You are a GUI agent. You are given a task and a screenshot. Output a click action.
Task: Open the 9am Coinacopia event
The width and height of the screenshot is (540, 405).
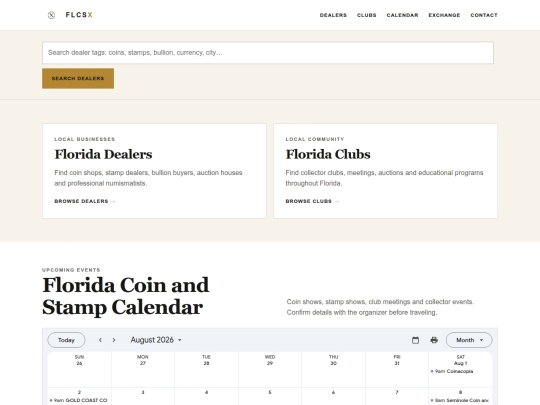(452, 371)
